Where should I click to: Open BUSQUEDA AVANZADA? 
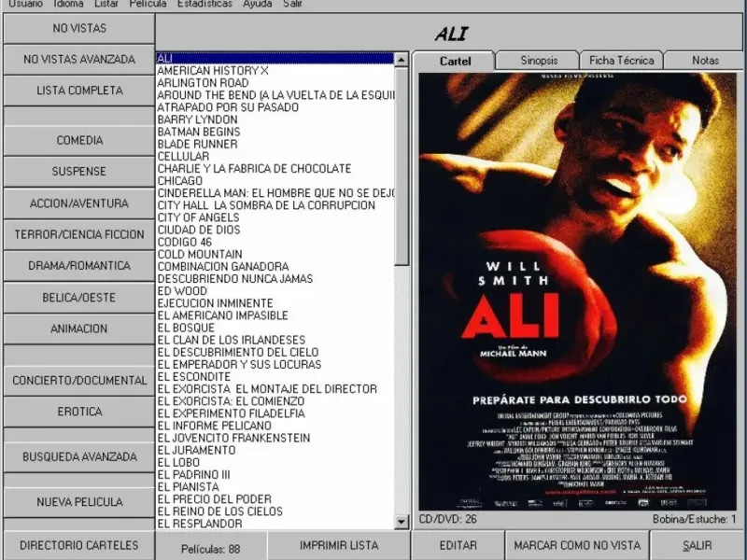tap(79, 457)
